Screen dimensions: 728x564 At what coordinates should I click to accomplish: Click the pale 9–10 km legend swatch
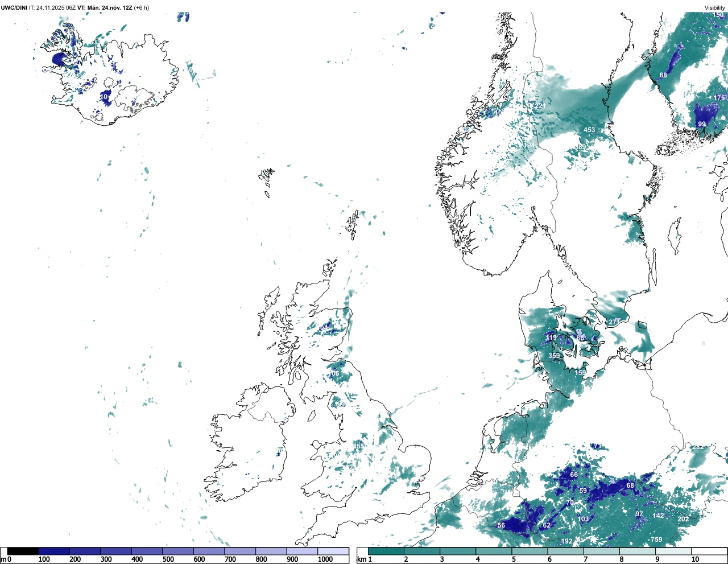[674, 551]
